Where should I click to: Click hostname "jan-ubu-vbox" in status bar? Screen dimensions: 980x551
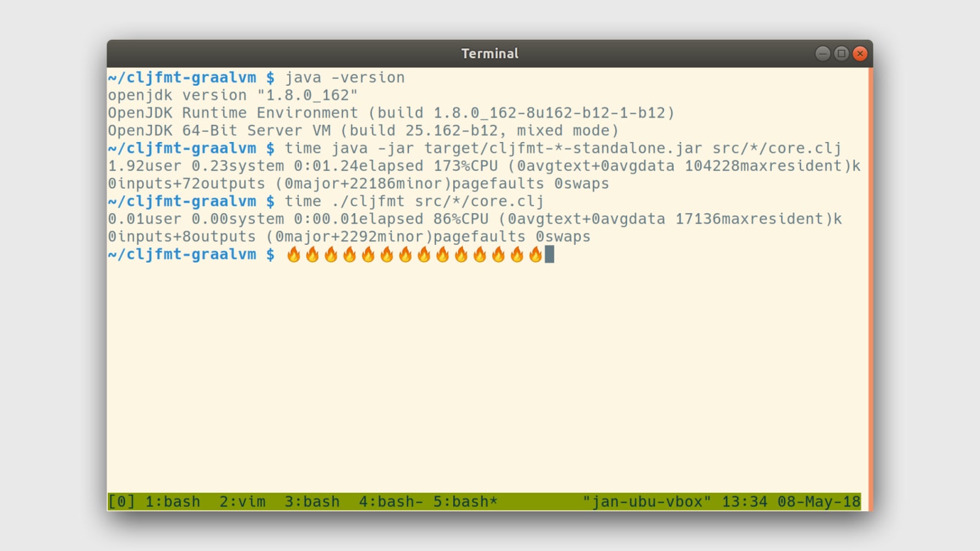647,502
